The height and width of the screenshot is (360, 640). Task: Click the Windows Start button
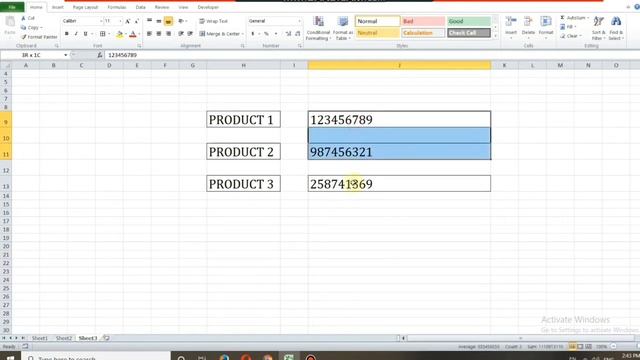(10, 357)
